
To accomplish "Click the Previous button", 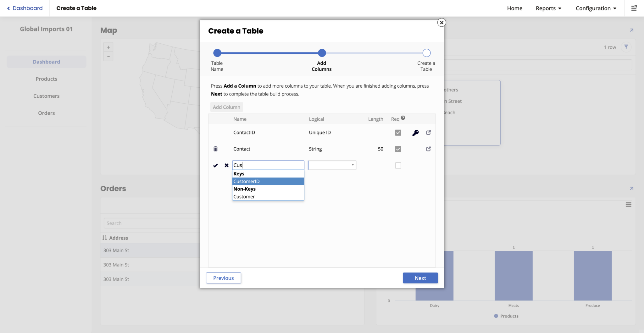I will coord(223,278).
